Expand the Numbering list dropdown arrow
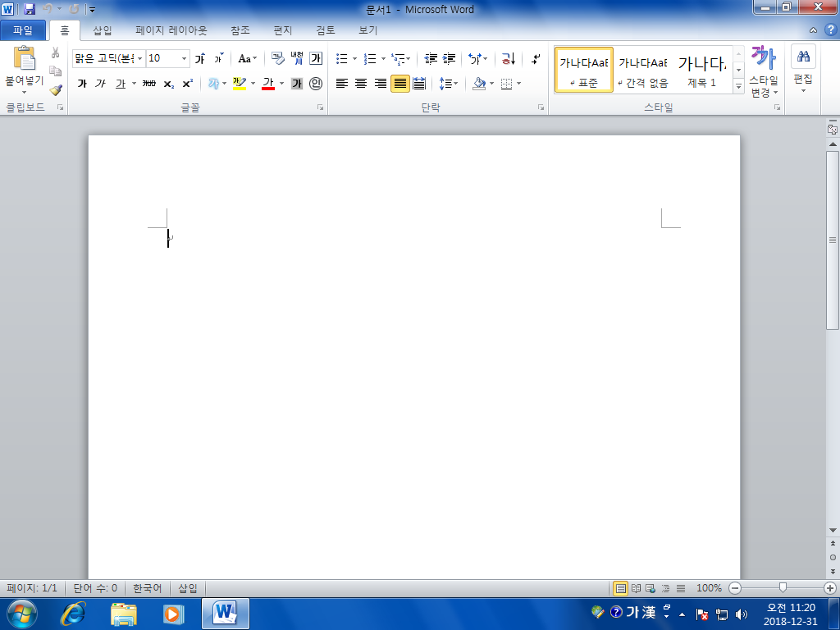 [383, 58]
